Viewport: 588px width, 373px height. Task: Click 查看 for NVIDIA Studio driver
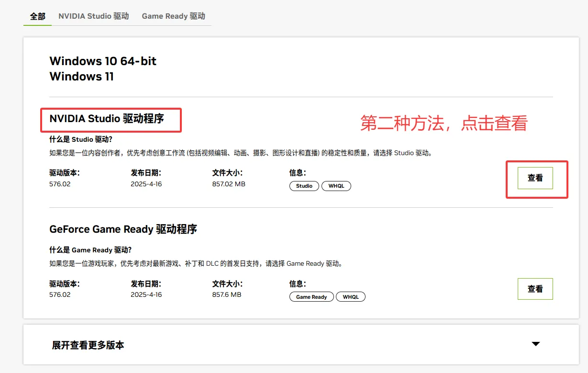535,178
